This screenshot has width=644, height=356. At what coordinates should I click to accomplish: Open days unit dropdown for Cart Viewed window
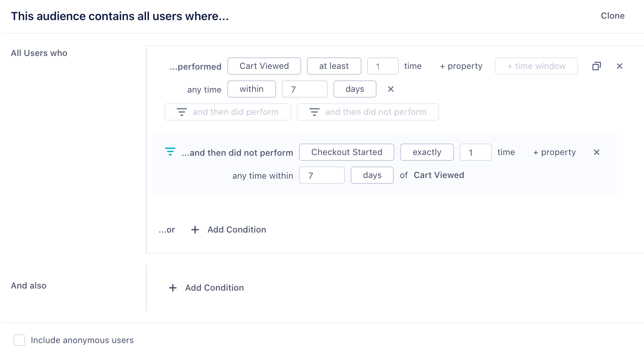355,89
